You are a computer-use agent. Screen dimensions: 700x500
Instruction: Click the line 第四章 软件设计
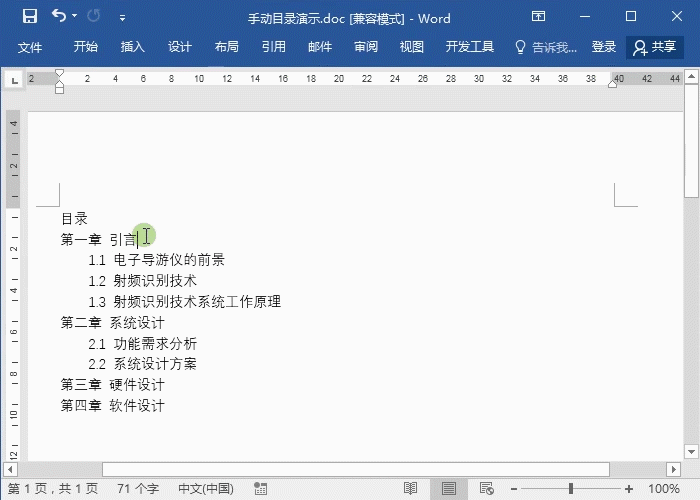112,405
